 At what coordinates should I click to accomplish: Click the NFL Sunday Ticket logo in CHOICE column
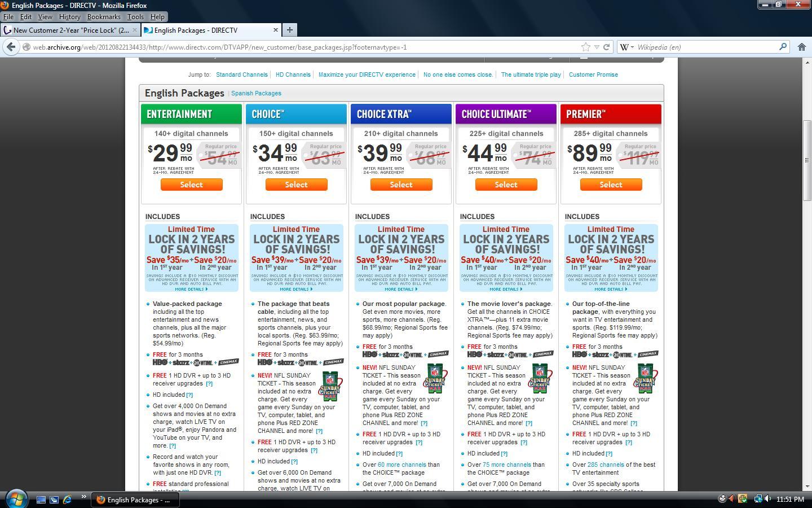click(x=330, y=386)
